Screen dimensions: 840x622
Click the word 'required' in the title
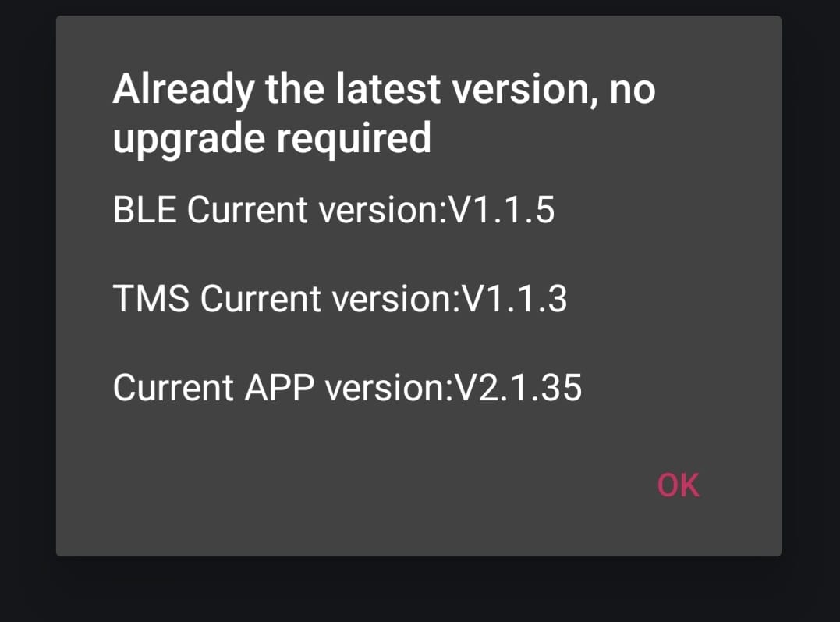353,138
